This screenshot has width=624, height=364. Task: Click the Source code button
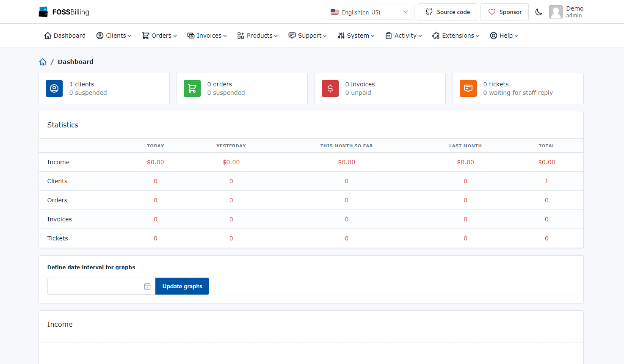(447, 12)
